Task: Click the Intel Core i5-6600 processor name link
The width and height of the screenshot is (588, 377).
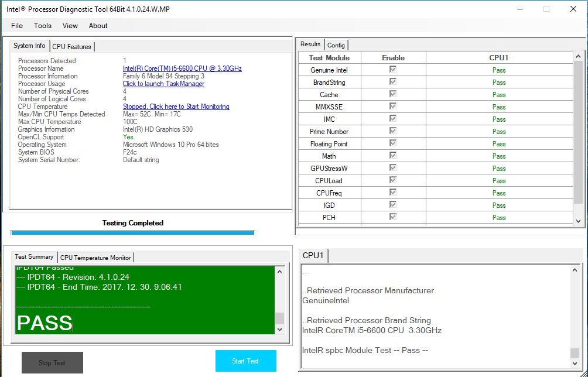Action: point(182,68)
